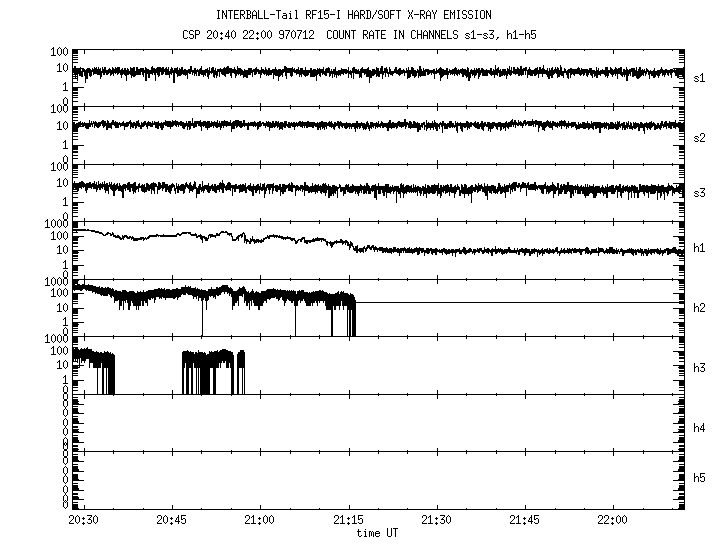
Task: Click the 20:45 time axis tick label
Action: point(171,521)
